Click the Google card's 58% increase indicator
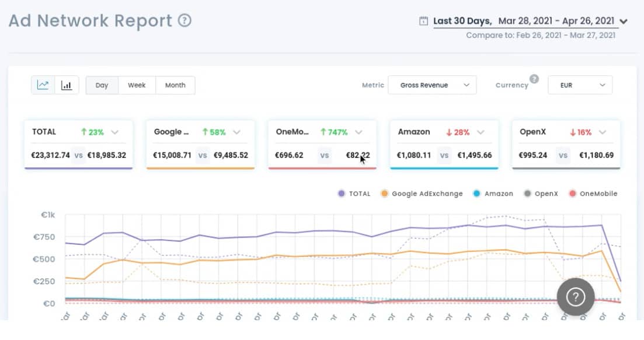Image resolution: width=644 pixels, height=340 pixels. (x=214, y=132)
